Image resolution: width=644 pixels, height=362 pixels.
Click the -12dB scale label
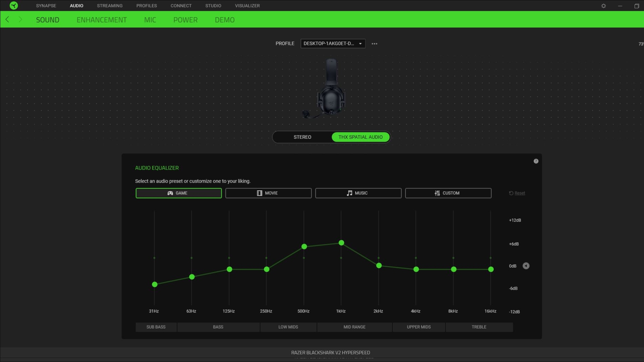[514, 312]
